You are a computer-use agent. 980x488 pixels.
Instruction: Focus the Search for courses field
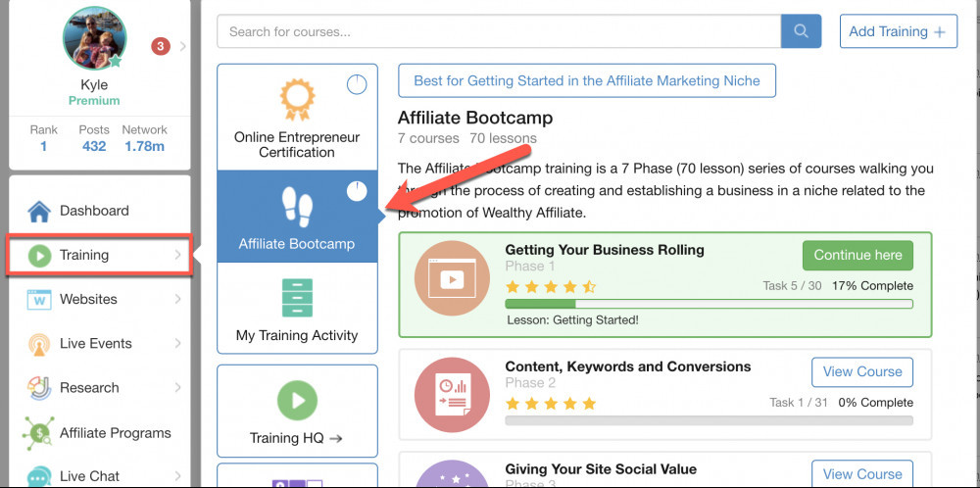(x=499, y=31)
